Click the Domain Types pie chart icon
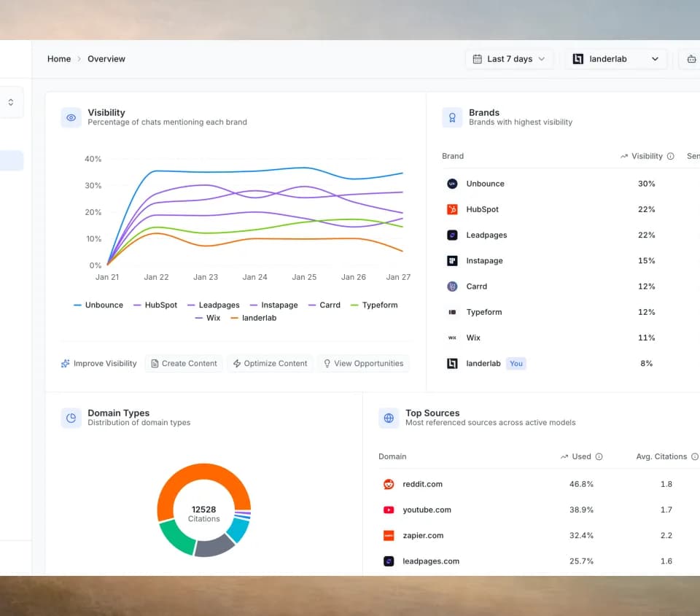700x616 pixels. [x=71, y=418]
